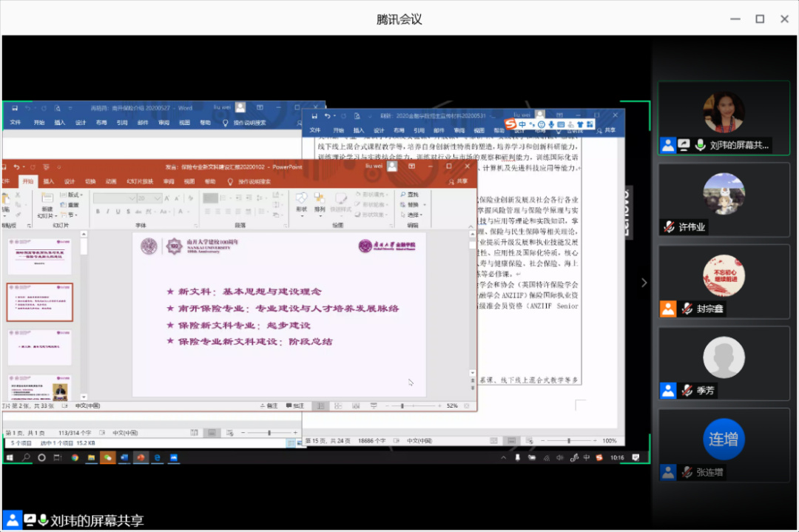This screenshot has height=532, width=799.
Task: Click the lightbulb Tell Me icon in PowerPoint
Action: pos(230,182)
